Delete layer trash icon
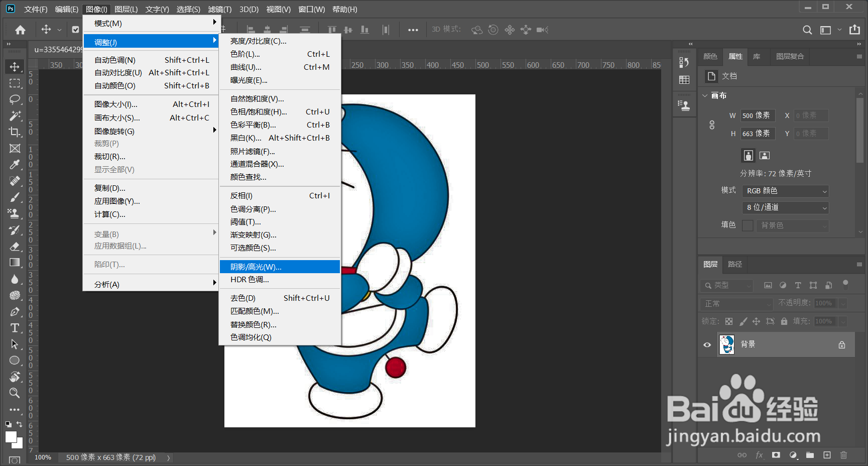Screen dimensions: 868x466 (x=843, y=455)
